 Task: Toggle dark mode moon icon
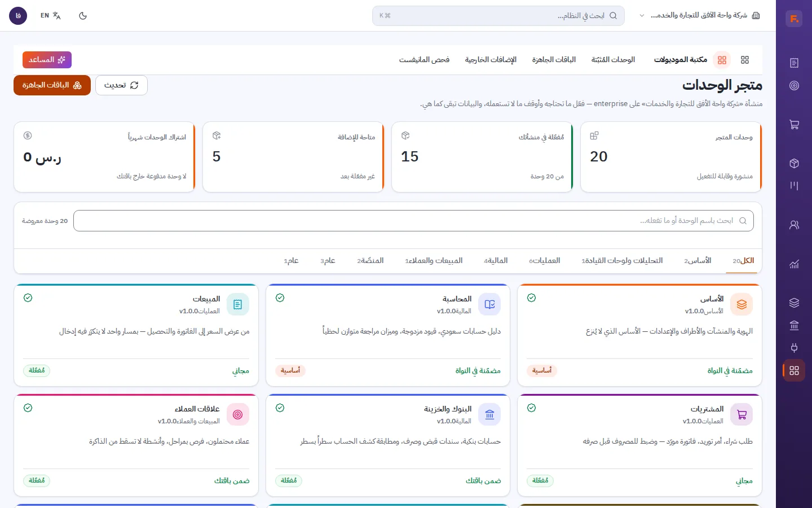click(83, 16)
